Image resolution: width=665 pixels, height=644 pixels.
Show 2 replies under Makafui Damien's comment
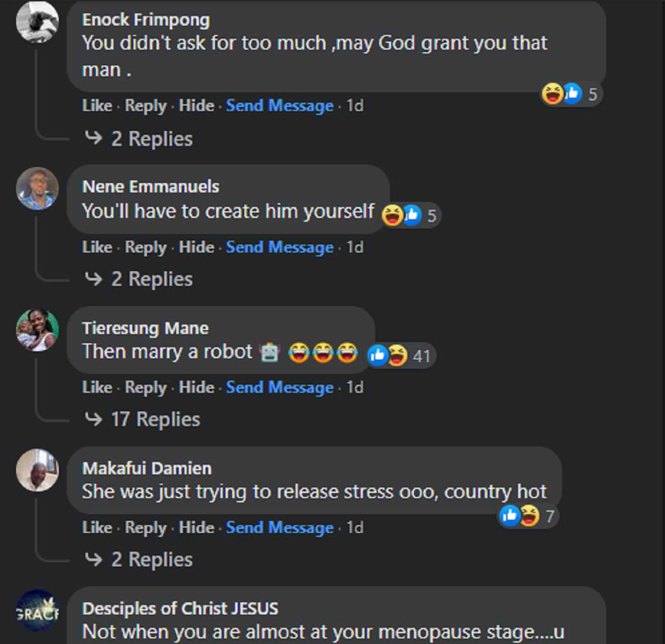(151, 560)
